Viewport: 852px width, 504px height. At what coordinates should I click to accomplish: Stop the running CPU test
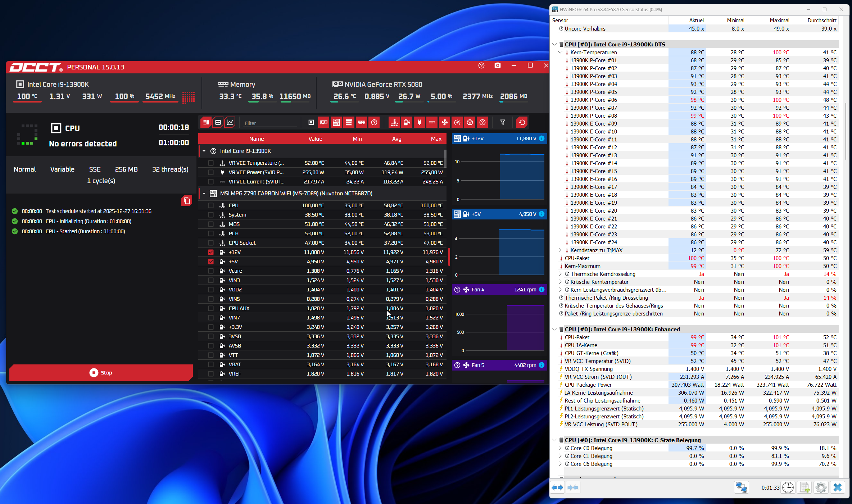[101, 373]
